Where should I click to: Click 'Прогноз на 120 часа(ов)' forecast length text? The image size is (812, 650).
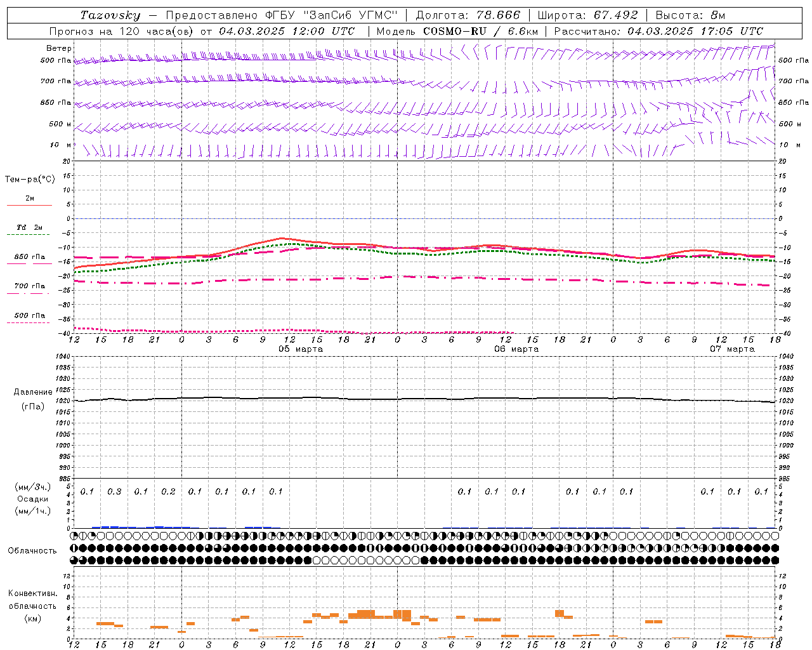point(122,31)
